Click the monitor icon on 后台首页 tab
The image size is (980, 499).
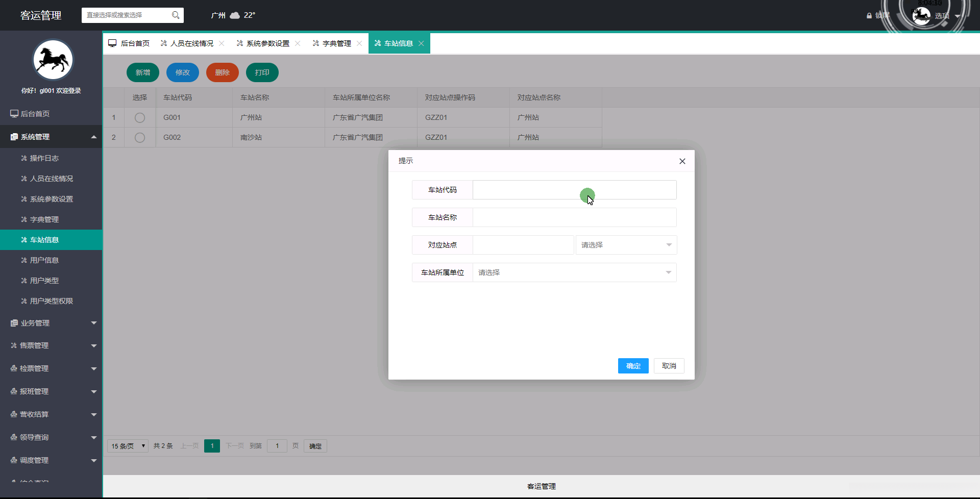tap(112, 43)
